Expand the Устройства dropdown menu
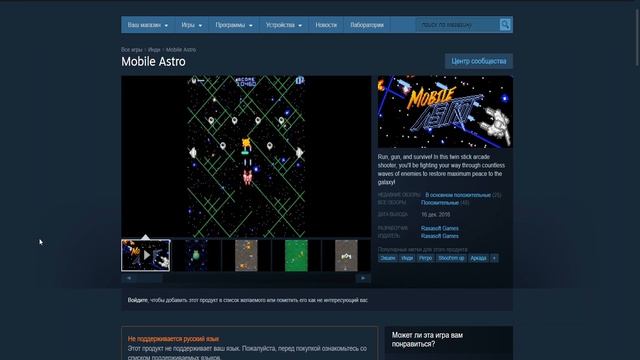Image resolution: width=640 pixels, height=360 pixels. click(284, 25)
